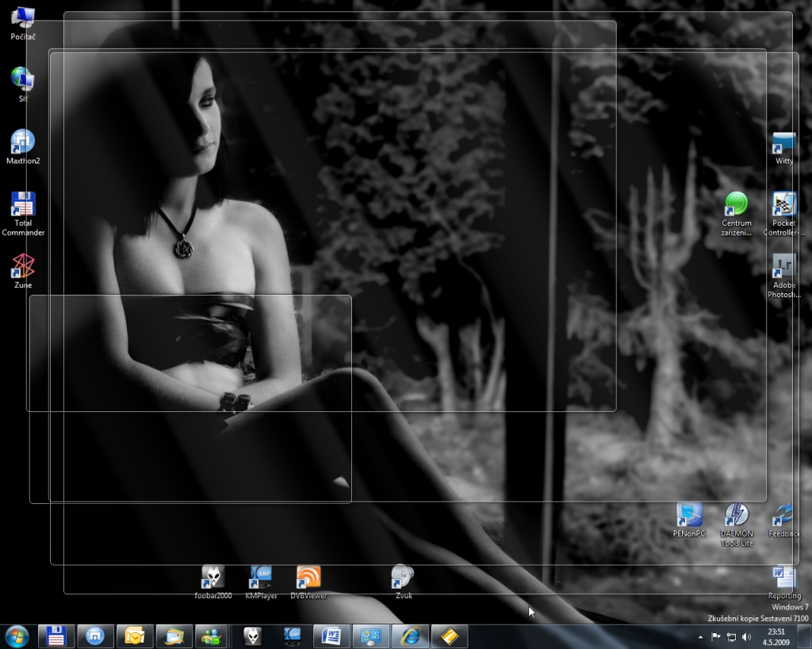This screenshot has height=649, width=812.
Task: Select the Adobe Photoshop desktop shortcut
Action: click(x=783, y=276)
